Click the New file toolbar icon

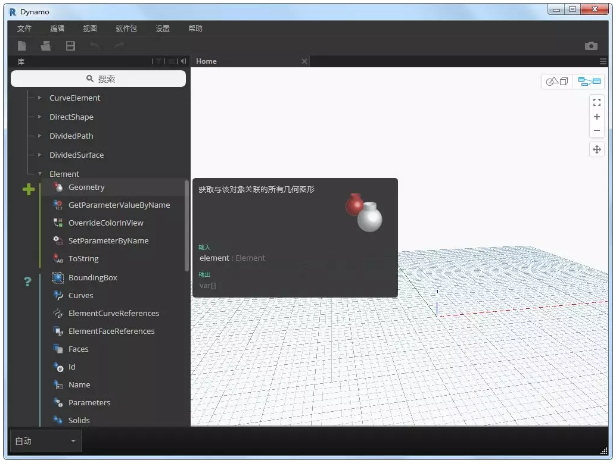pos(22,46)
